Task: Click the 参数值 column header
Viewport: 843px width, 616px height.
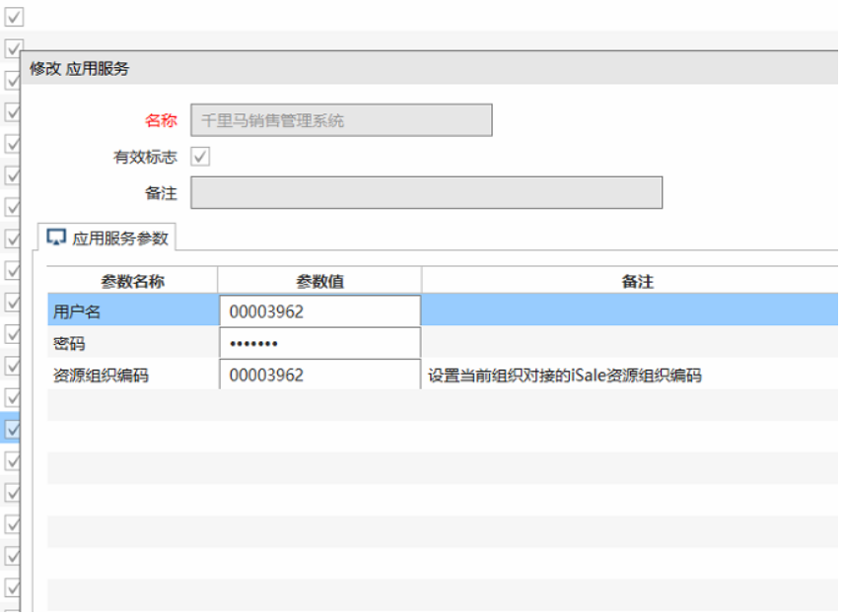Action: pos(319,281)
